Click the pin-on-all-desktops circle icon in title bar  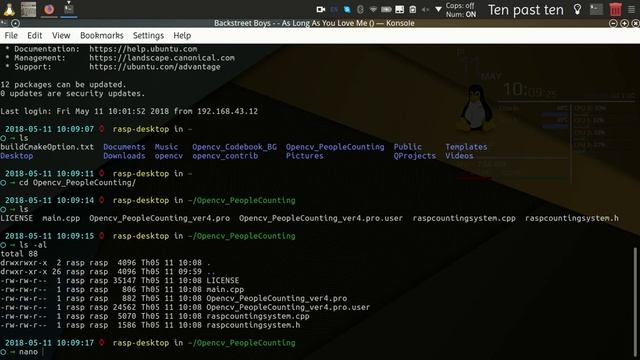(x=16, y=23)
